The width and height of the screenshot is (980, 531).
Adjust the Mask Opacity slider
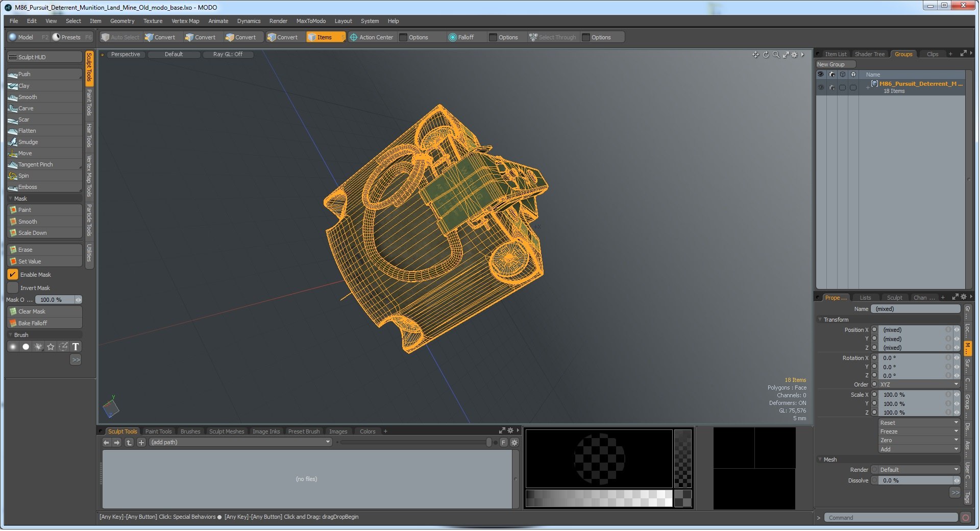tap(60, 300)
